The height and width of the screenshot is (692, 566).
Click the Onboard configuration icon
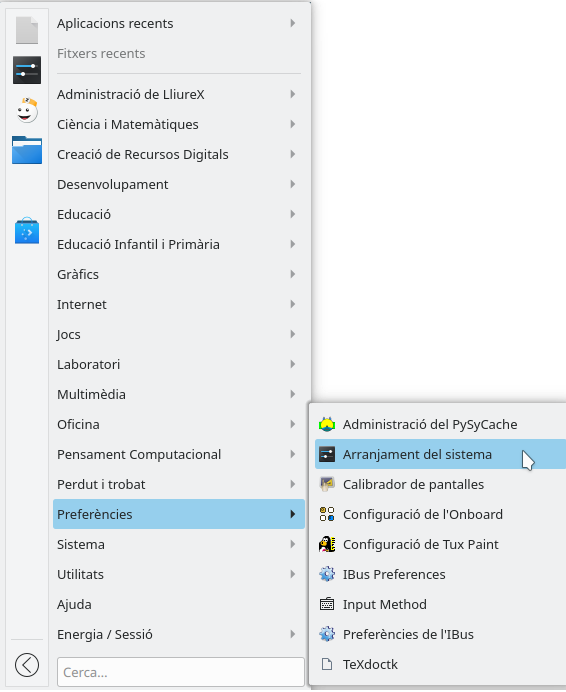point(327,514)
